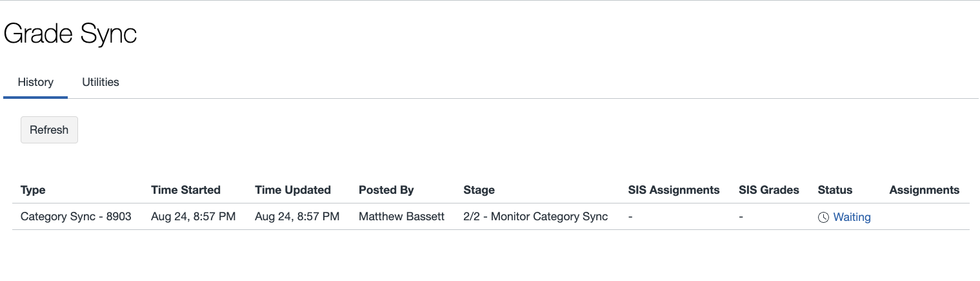The image size is (980, 281).
Task: Click the clock icon beside Waiting status
Action: tap(823, 218)
